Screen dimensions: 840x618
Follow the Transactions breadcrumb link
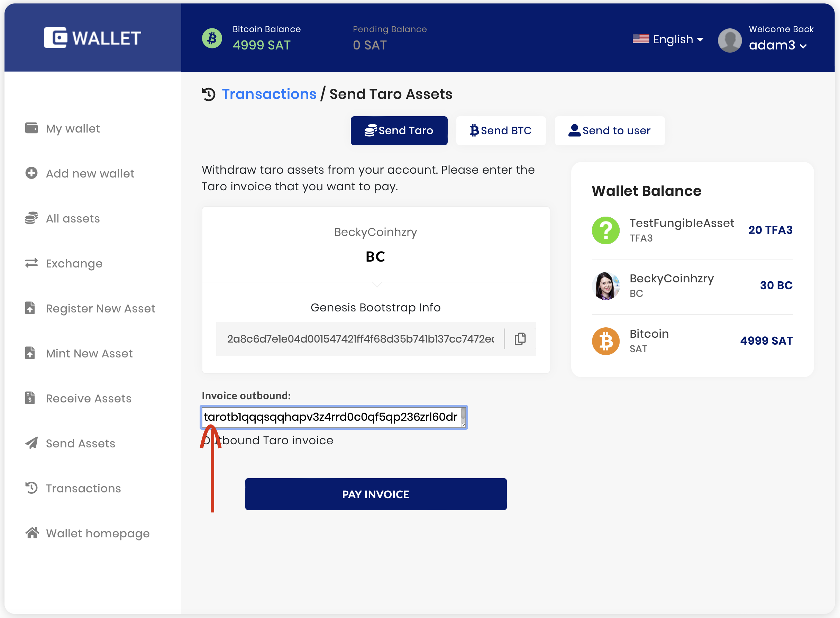click(269, 94)
